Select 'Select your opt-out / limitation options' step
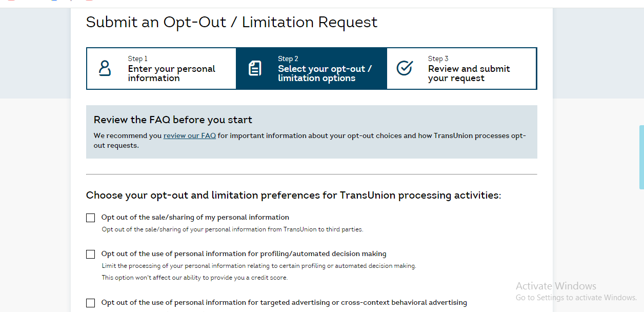The image size is (644, 312). [325, 73]
